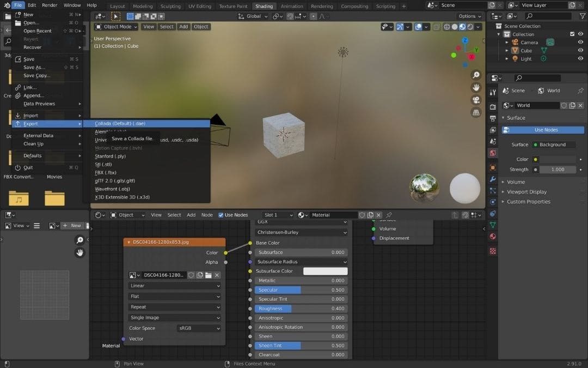Hide Light with its eye icon

[580, 58]
